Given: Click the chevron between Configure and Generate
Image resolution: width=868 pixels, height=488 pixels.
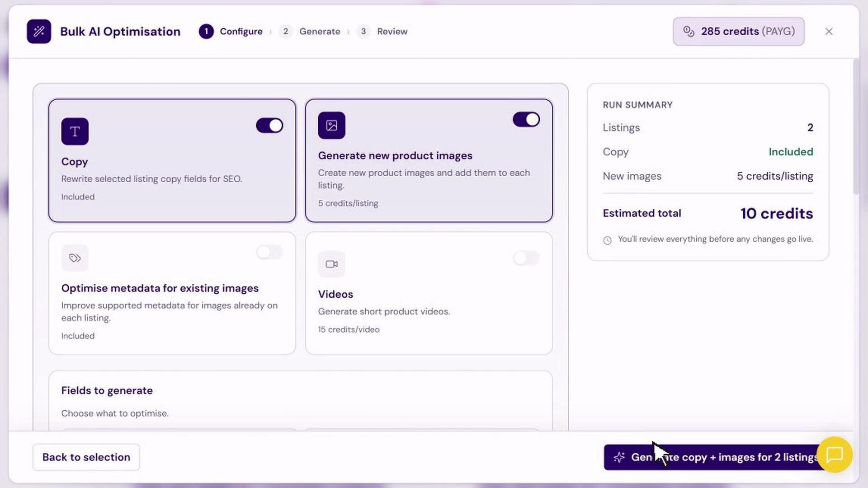Looking at the screenshot, I should coord(271,32).
